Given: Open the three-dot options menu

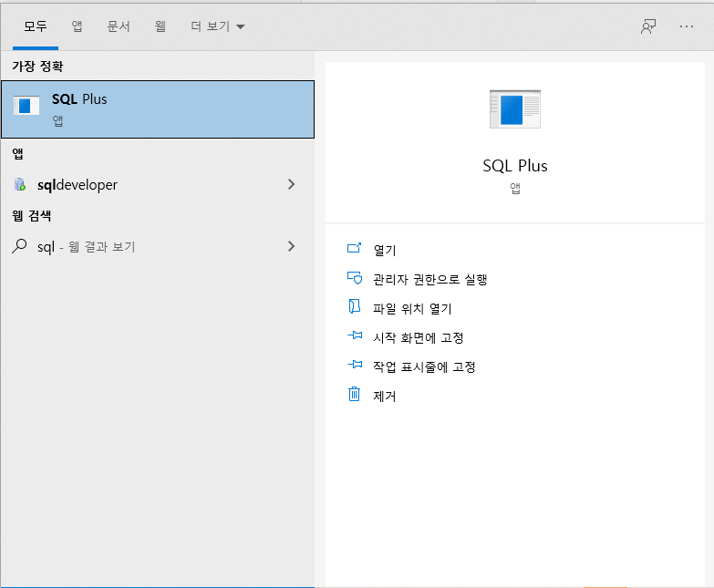Looking at the screenshot, I should click(687, 26).
